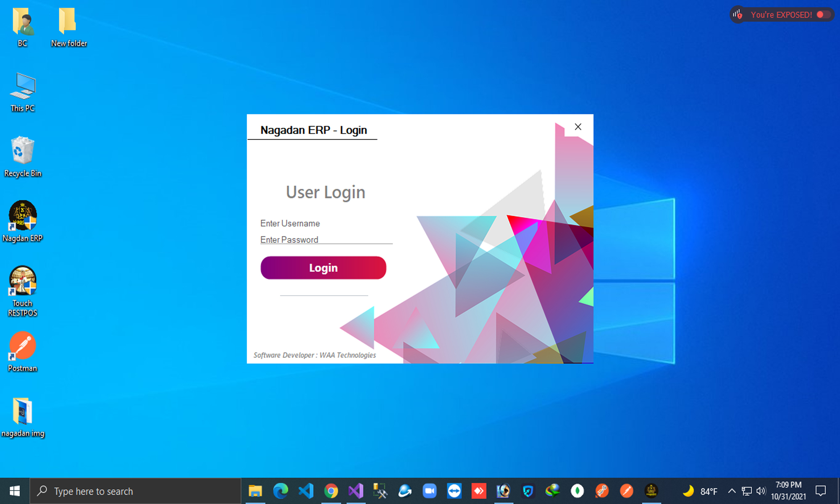Open TeamViewer from taskbar

(454, 491)
